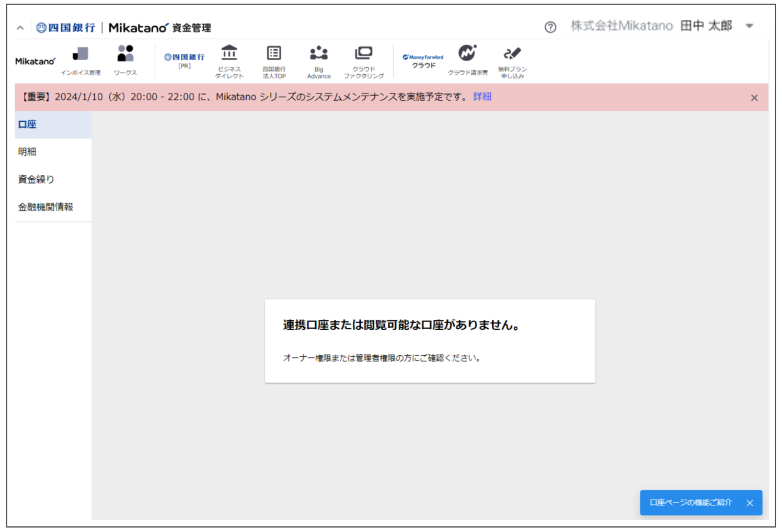Select 資金繰り in the side menu
The image size is (782, 532).
pos(53,179)
